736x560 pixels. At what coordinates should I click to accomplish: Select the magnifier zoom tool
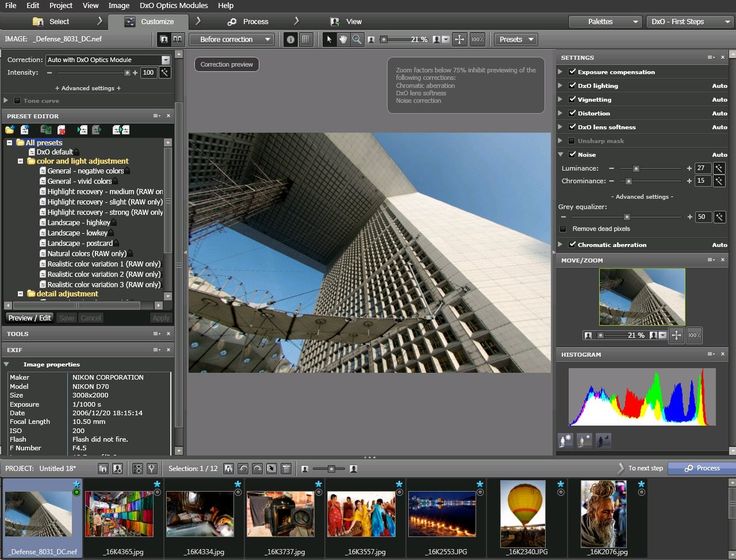click(x=357, y=39)
